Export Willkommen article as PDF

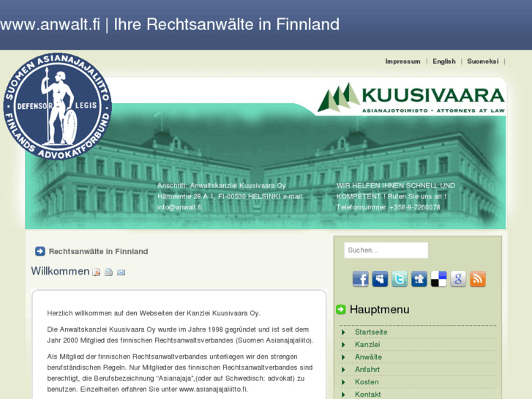tap(97, 272)
